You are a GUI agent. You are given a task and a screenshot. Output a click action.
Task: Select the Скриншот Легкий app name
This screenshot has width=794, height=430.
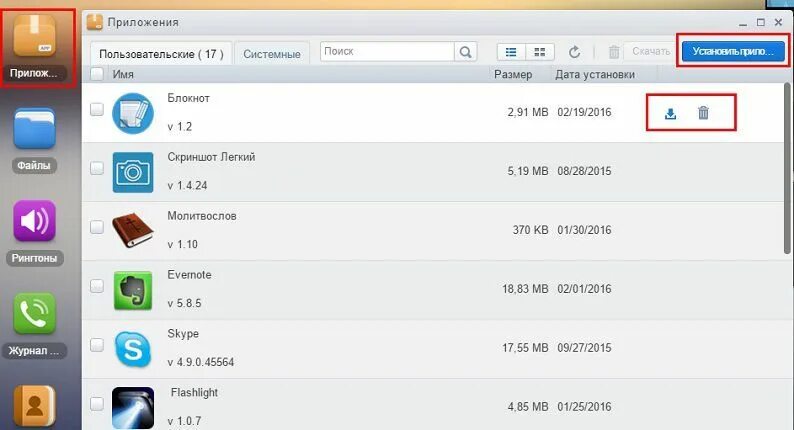click(x=211, y=157)
